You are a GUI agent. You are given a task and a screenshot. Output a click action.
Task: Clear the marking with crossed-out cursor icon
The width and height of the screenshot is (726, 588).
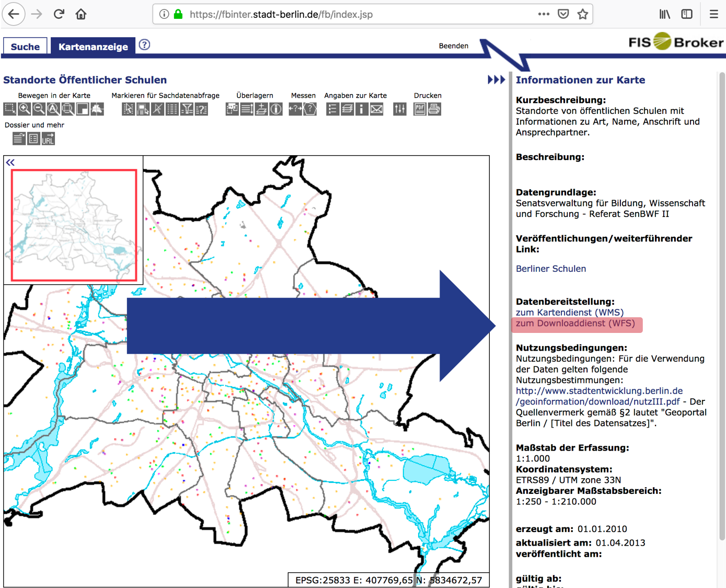coord(158,109)
